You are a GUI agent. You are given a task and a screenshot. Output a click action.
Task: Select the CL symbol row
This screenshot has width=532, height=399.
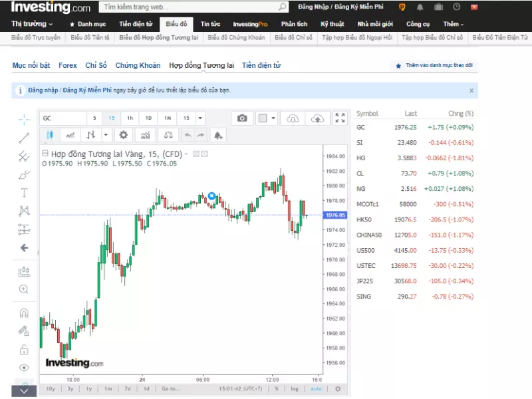(414, 174)
